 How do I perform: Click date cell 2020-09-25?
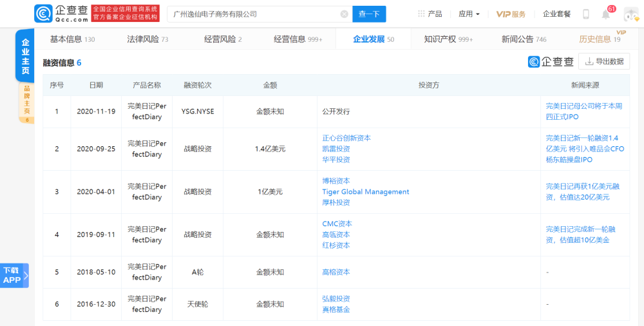click(96, 149)
